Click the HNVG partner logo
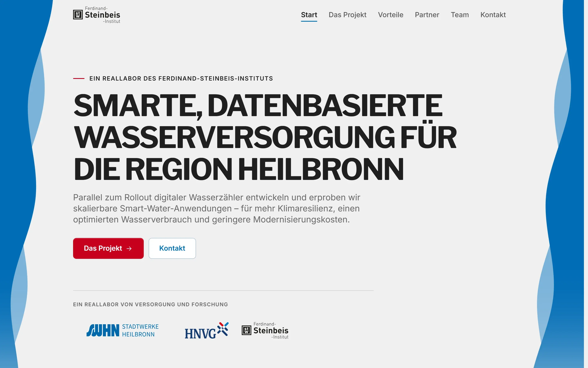This screenshot has width=588, height=368. 207,330
